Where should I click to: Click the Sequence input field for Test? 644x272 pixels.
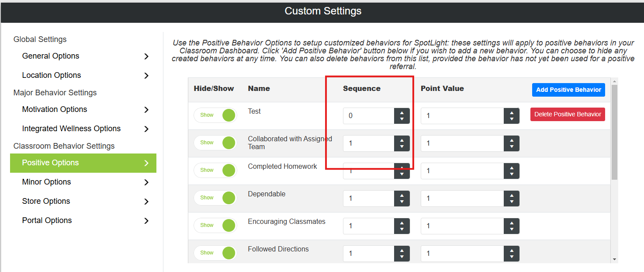tap(369, 116)
